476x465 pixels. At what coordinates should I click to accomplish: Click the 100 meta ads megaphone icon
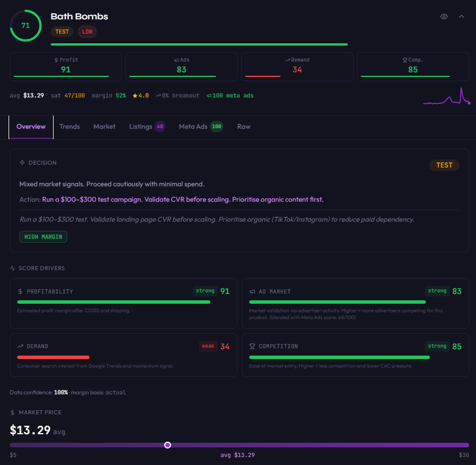pyautogui.click(x=209, y=96)
